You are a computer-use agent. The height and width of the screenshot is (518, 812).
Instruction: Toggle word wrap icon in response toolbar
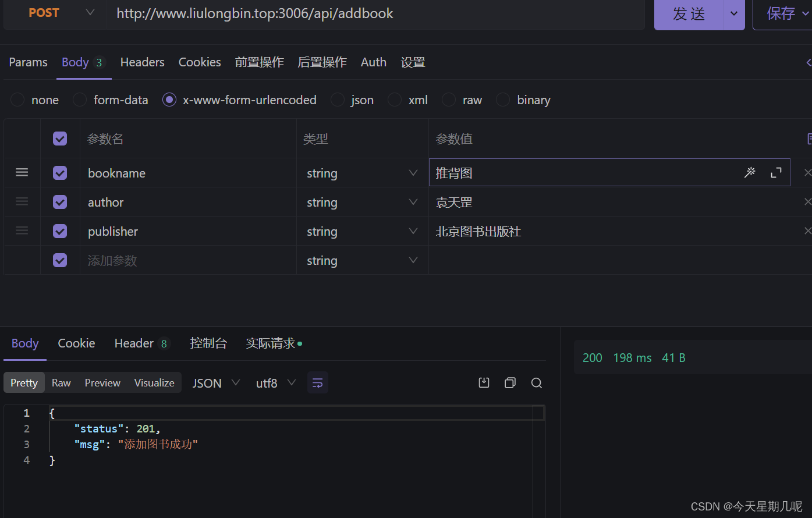pos(318,383)
